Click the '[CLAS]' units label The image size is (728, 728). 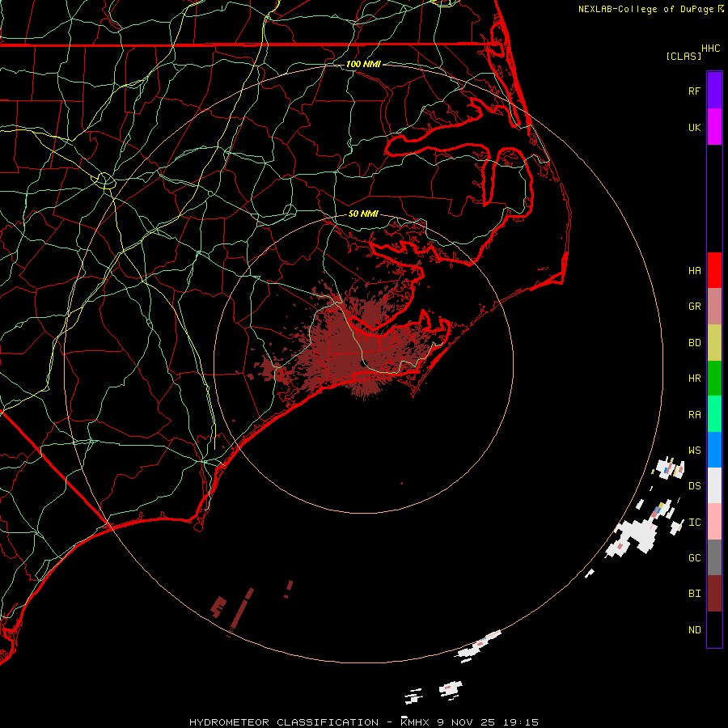[684, 56]
